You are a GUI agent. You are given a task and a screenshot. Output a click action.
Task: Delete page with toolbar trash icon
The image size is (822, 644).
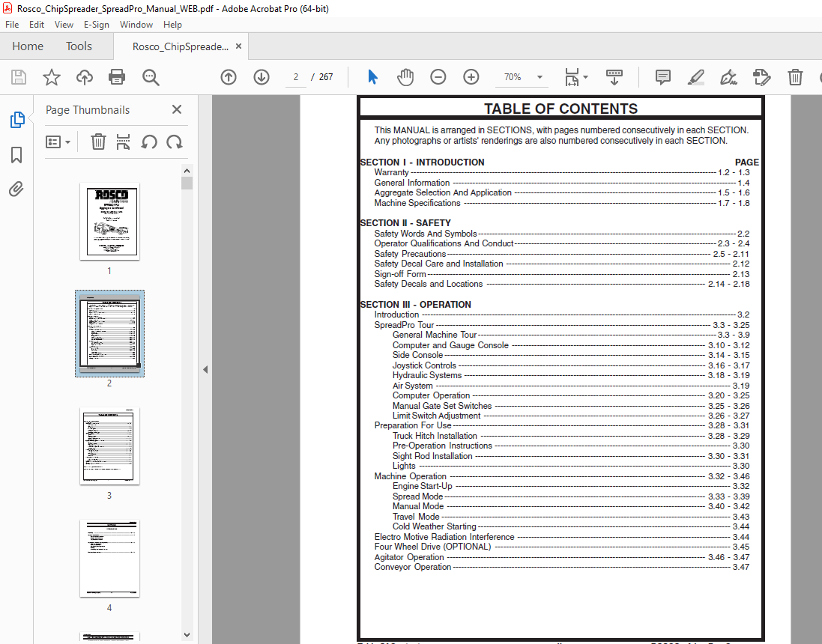coord(795,78)
